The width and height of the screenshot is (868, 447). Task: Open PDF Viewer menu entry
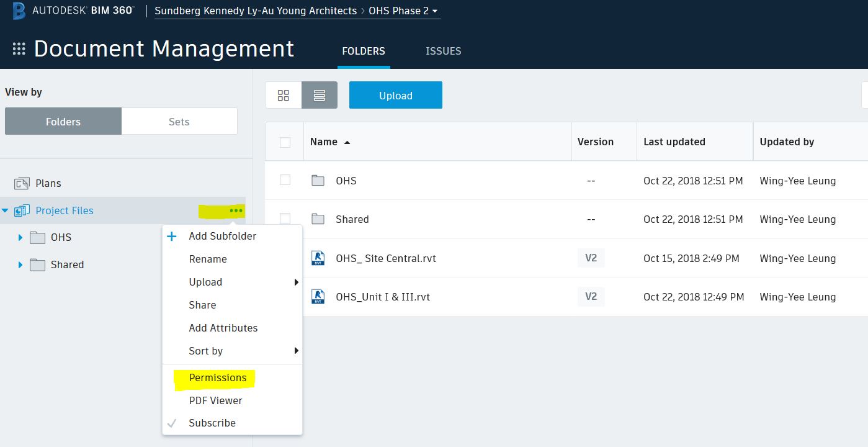point(215,400)
